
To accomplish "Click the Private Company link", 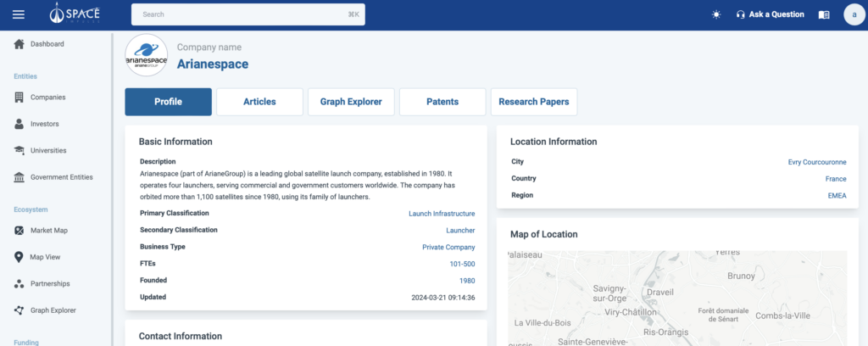I will click(448, 247).
